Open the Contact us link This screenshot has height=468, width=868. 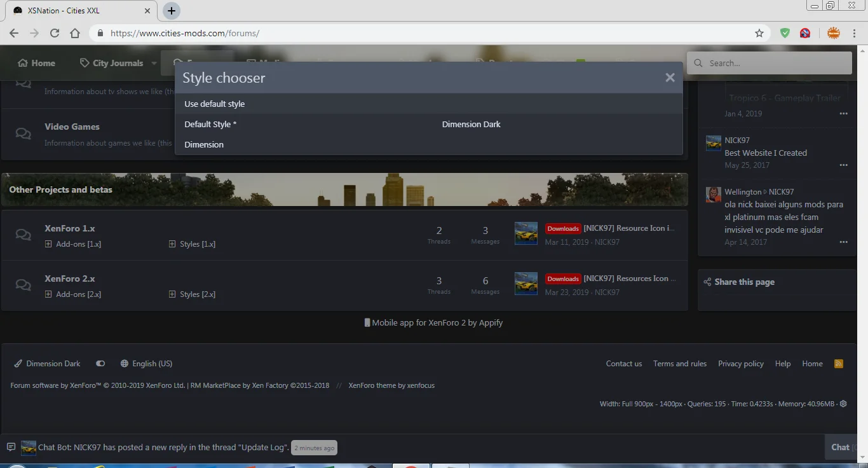point(624,364)
